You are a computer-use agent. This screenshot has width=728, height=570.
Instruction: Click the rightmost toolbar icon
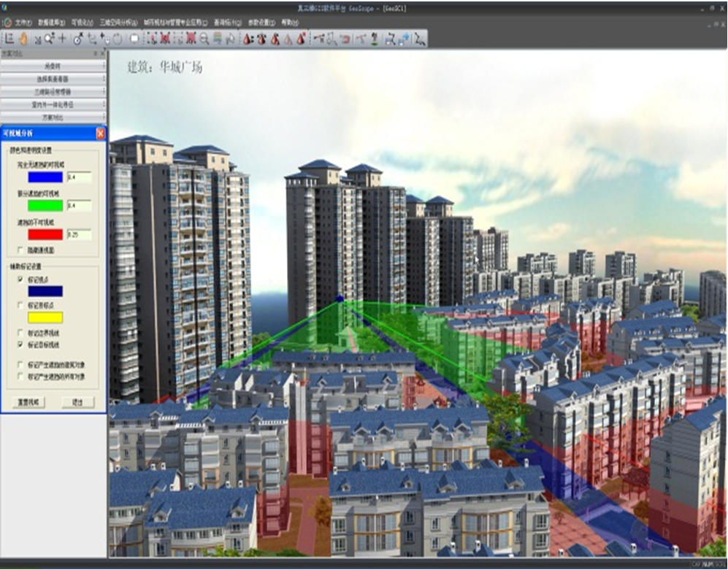click(x=419, y=39)
